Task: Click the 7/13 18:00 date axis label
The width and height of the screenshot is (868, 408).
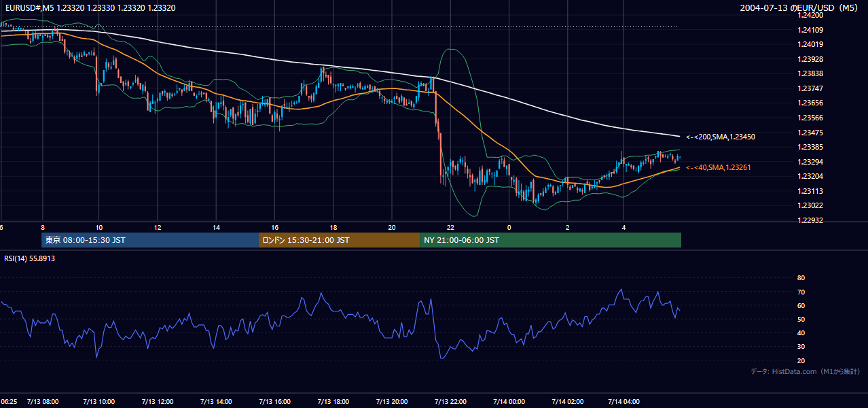Action: (x=333, y=401)
